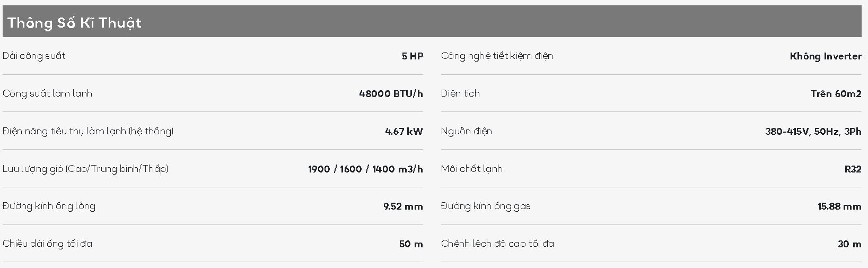Image resolution: width=868 pixels, height=268 pixels.
Task: Select the "5 HP" value
Action: [x=412, y=56]
